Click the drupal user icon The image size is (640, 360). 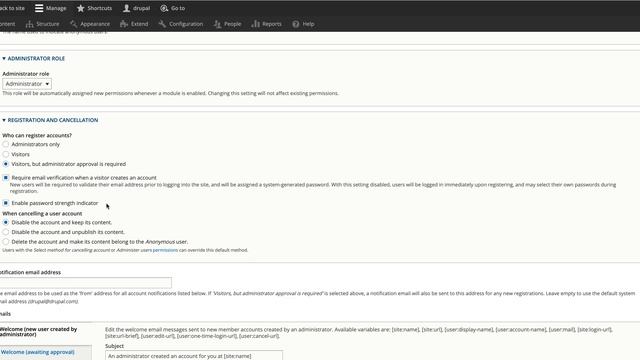click(x=127, y=8)
